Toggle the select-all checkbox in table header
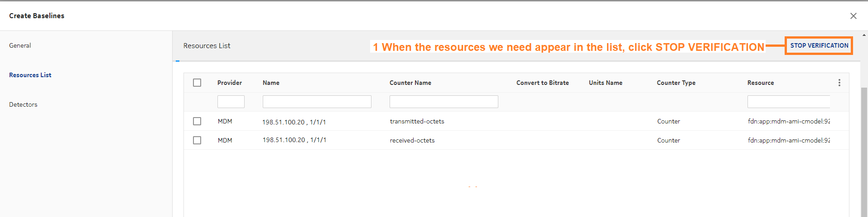The width and height of the screenshot is (868, 217). (x=197, y=83)
